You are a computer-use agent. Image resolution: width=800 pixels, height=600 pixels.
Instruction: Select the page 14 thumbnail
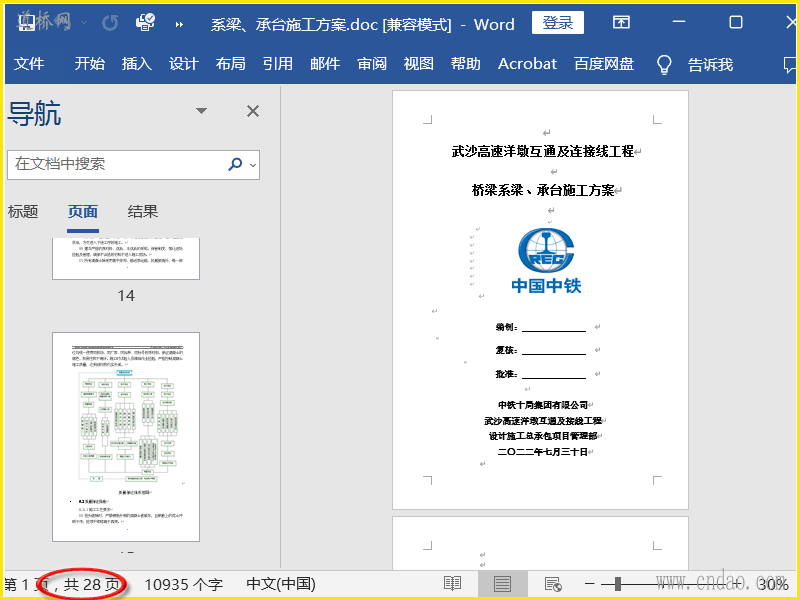126,259
